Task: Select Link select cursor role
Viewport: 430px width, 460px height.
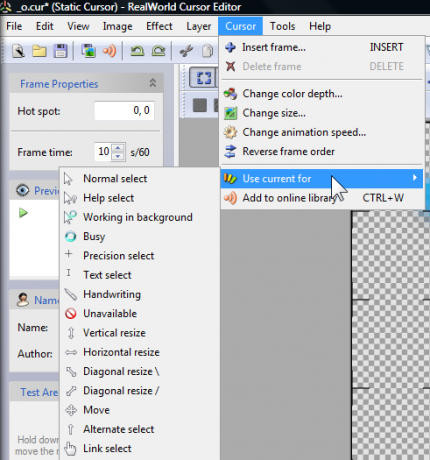Action: click(x=140, y=449)
